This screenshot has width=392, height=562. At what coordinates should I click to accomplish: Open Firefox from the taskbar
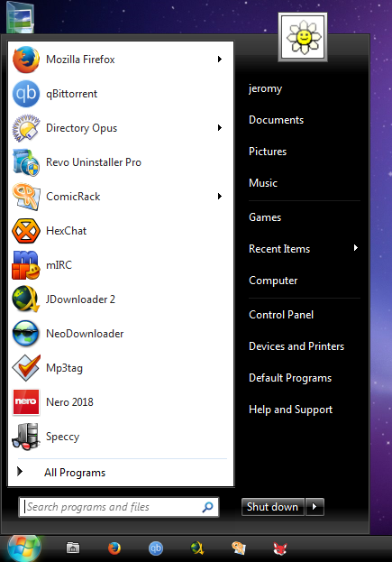point(114,548)
